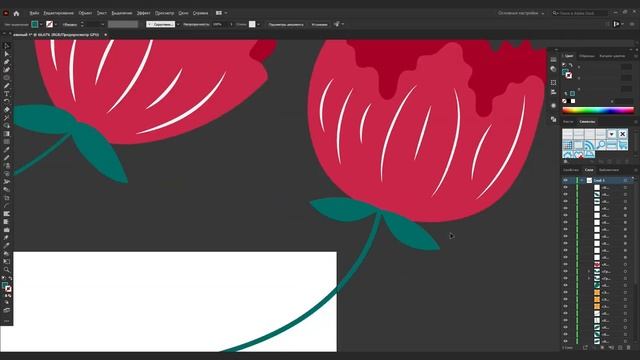Switch to the Свойства tab
The height and width of the screenshot is (360, 640).
coord(571,170)
